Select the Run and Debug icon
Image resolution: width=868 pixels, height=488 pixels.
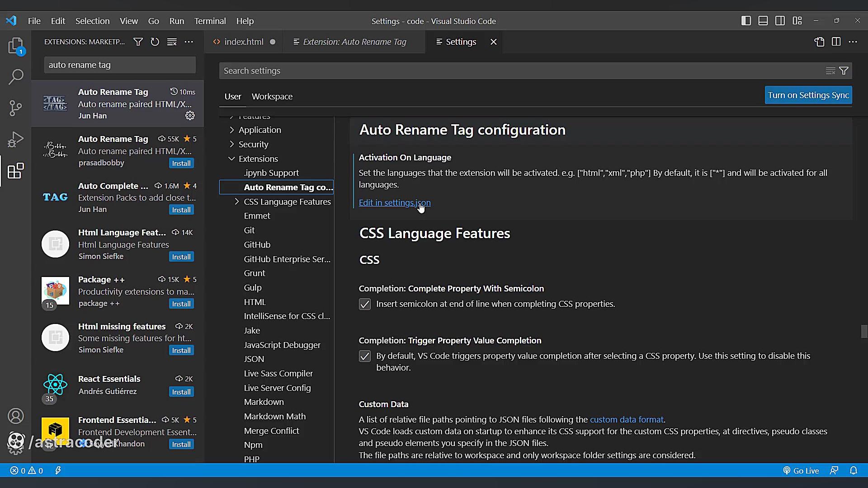(15, 140)
